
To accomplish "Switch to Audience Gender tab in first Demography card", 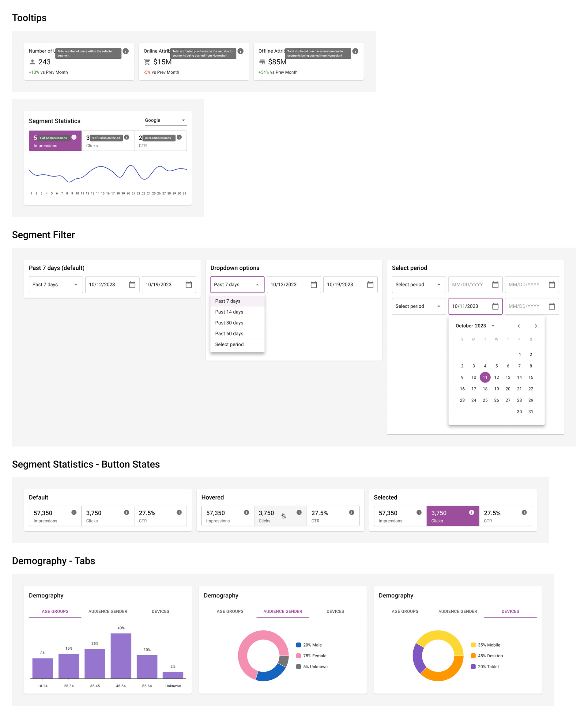I will click(108, 611).
